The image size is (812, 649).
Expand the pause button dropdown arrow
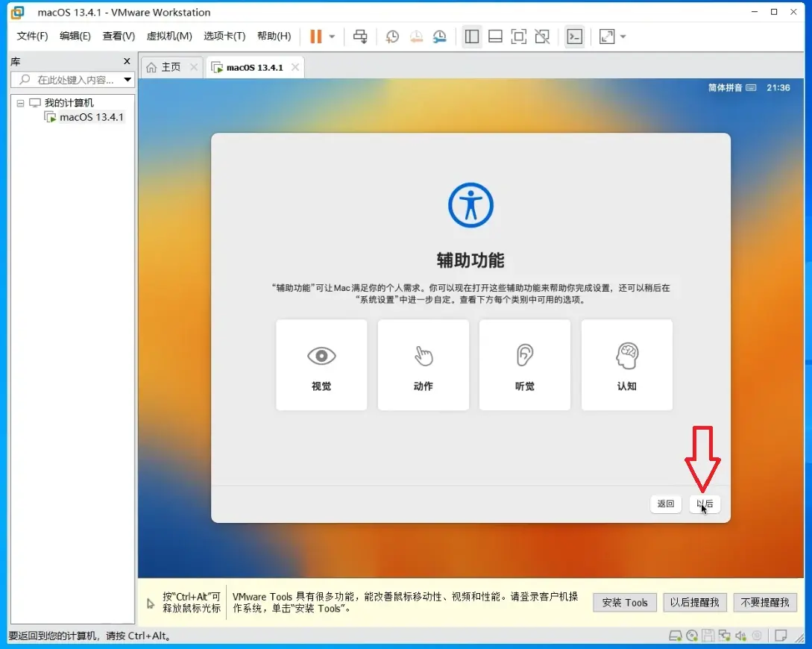coord(332,37)
